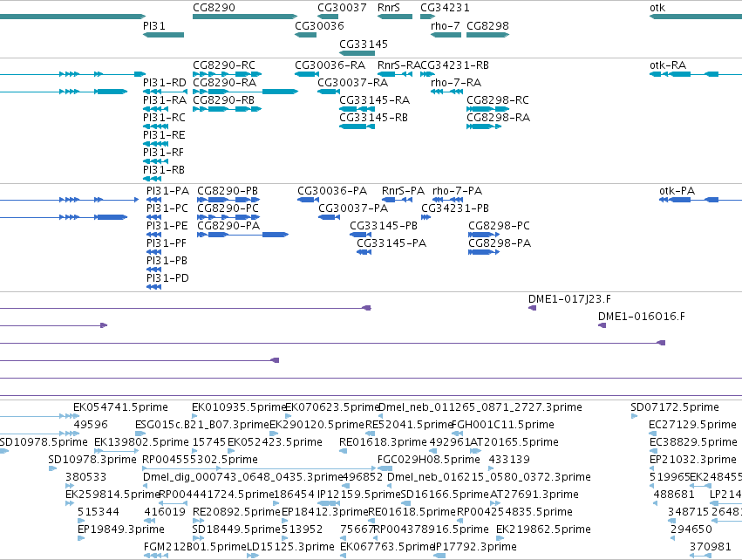Select BAC end DME1-017J23.F
Screen dimensions: 742x560
pos(533,308)
